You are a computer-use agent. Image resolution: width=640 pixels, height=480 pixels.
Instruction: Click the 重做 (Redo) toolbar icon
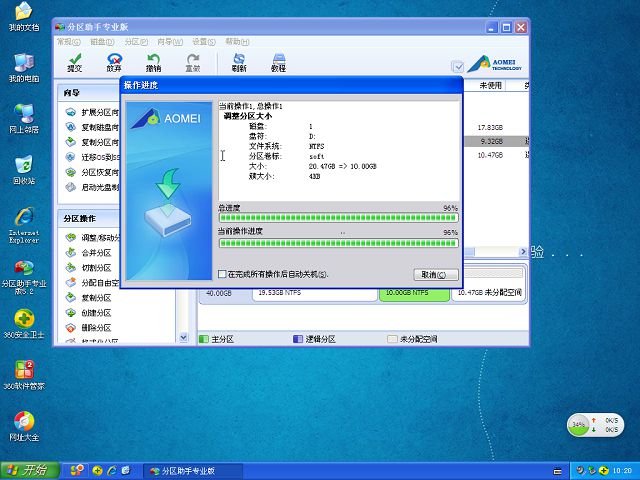pos(193,63)
